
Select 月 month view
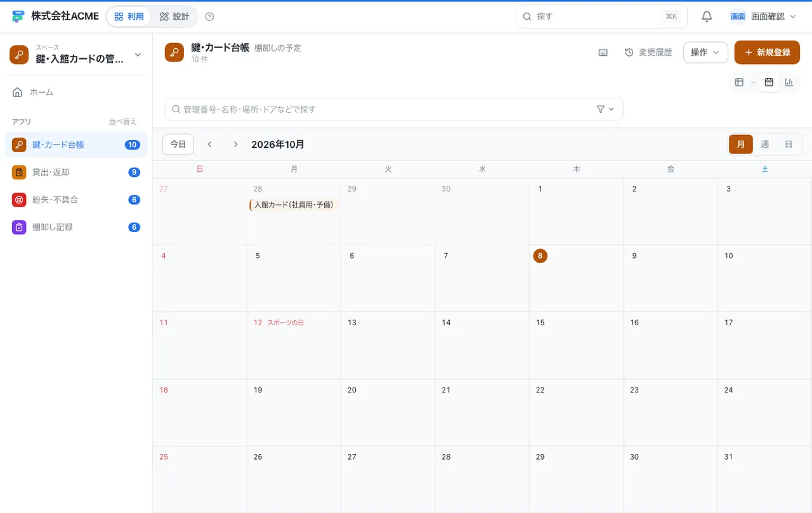click(741, 145)
